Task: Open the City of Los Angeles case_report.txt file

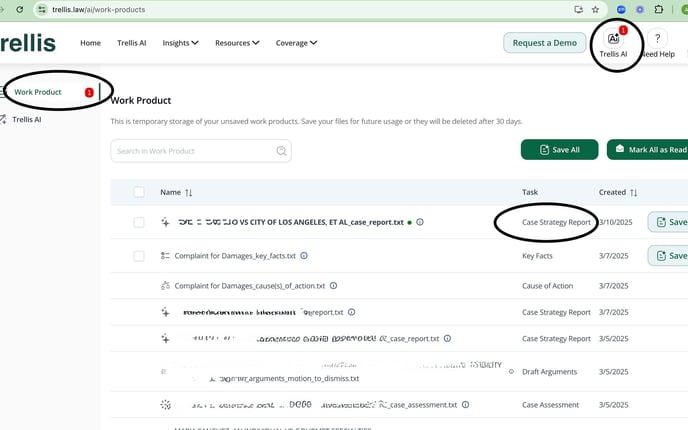Action: point(291,222)
